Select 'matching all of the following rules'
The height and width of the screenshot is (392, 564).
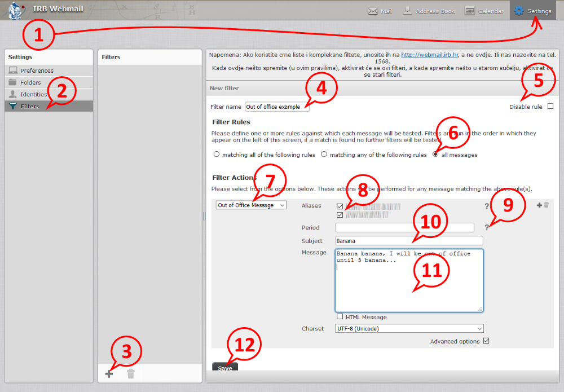click(x=217, y=155)
